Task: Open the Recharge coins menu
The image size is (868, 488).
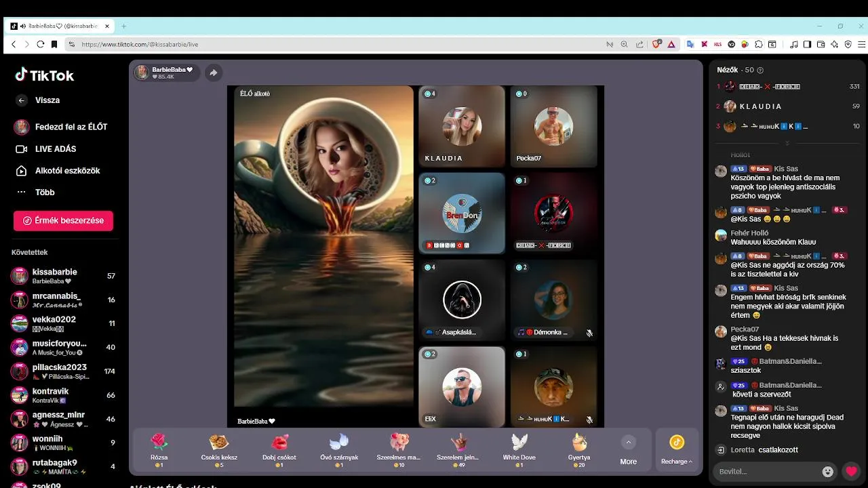Action: tap(677, 450)
